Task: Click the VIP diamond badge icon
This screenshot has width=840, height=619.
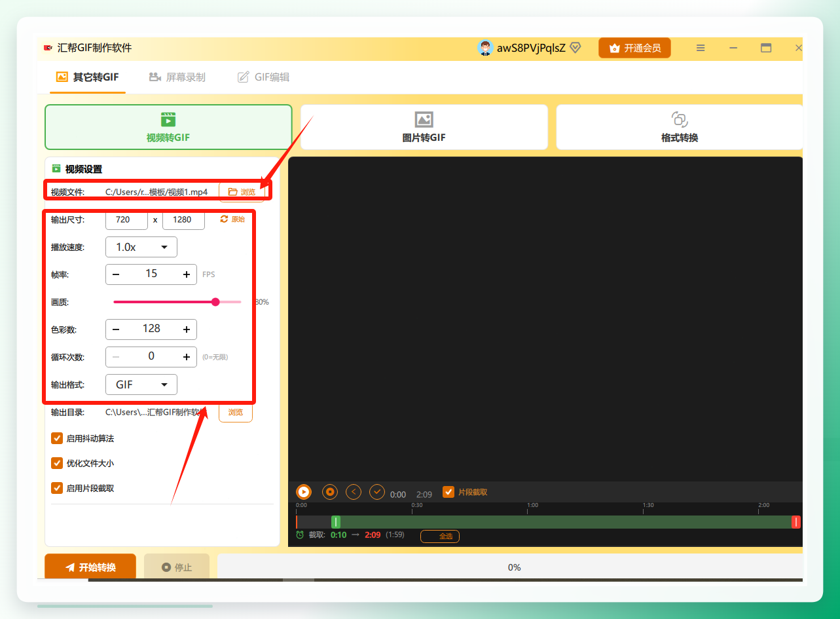Action: pos(575,48)
